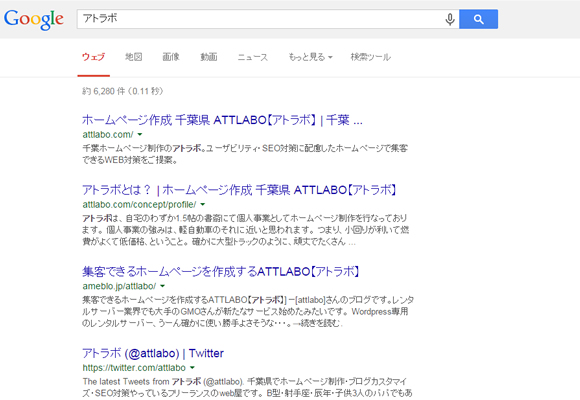Select the ウェブ tab
This screenshot has height=400, width=580.
(94, 57)
